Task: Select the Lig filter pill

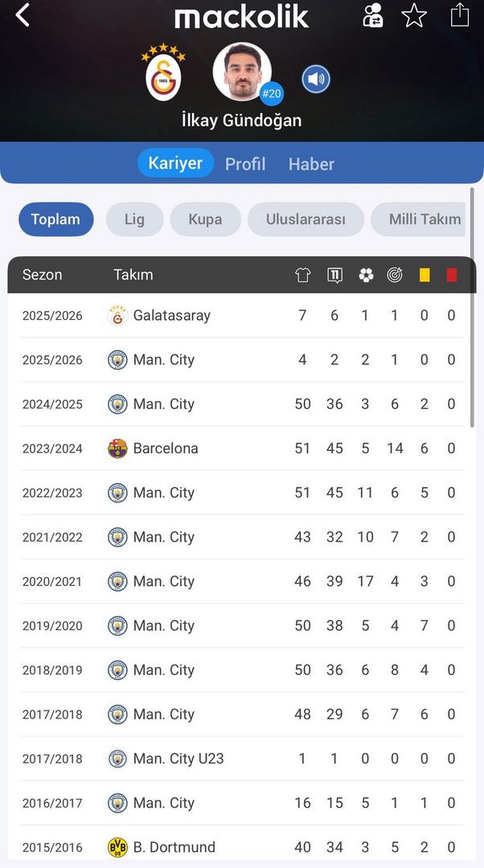Action: 134,219
